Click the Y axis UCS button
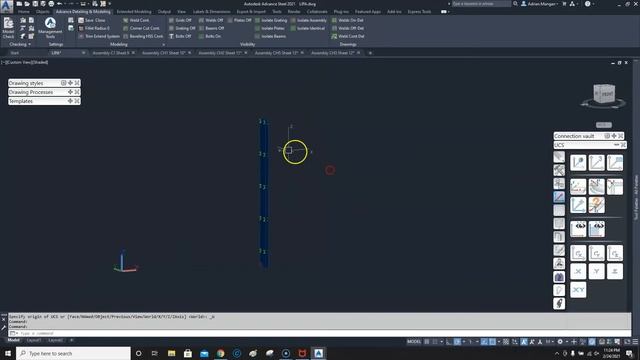640x360 pixels. coord(596,271)
